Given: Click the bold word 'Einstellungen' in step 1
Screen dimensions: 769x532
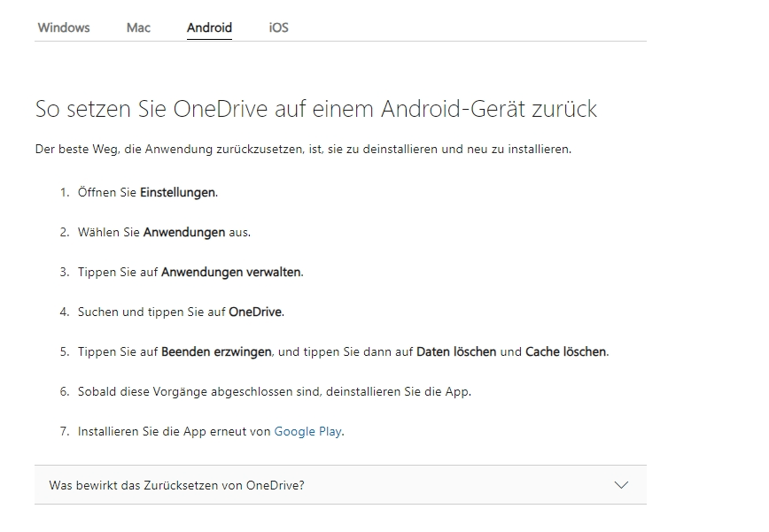Looking at the screenshot, I should (x=177, y=192).
